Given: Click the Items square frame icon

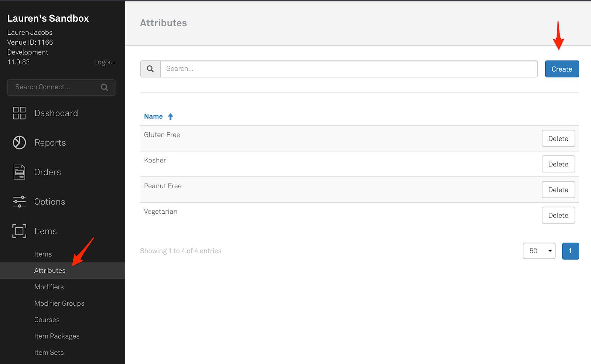Looking at the screenshot, I should coord(19,231).
